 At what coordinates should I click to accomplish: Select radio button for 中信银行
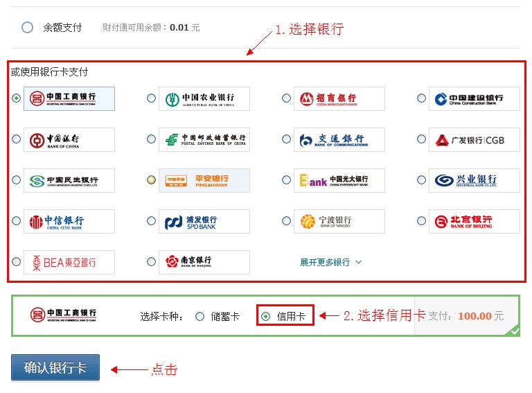coord(16,221)
